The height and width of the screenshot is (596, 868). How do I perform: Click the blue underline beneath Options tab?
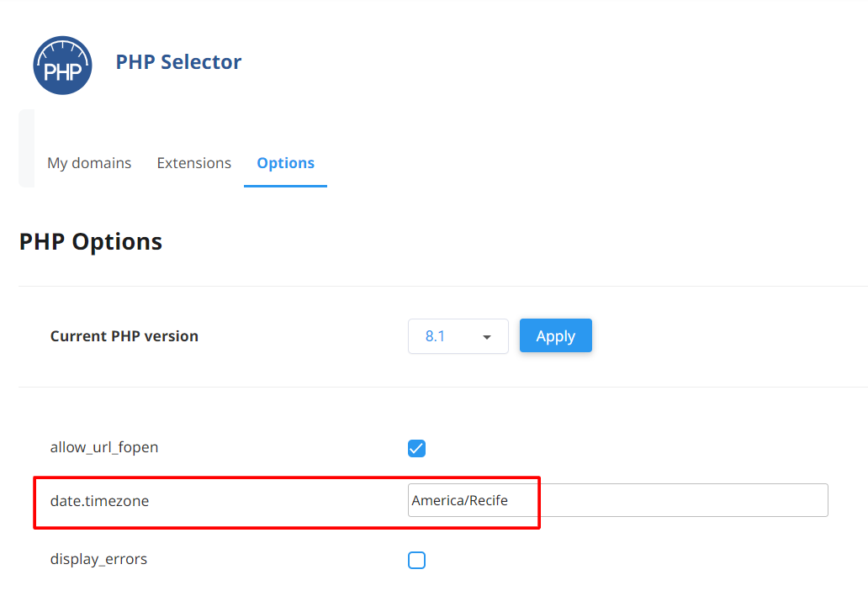tap(286, 186)
